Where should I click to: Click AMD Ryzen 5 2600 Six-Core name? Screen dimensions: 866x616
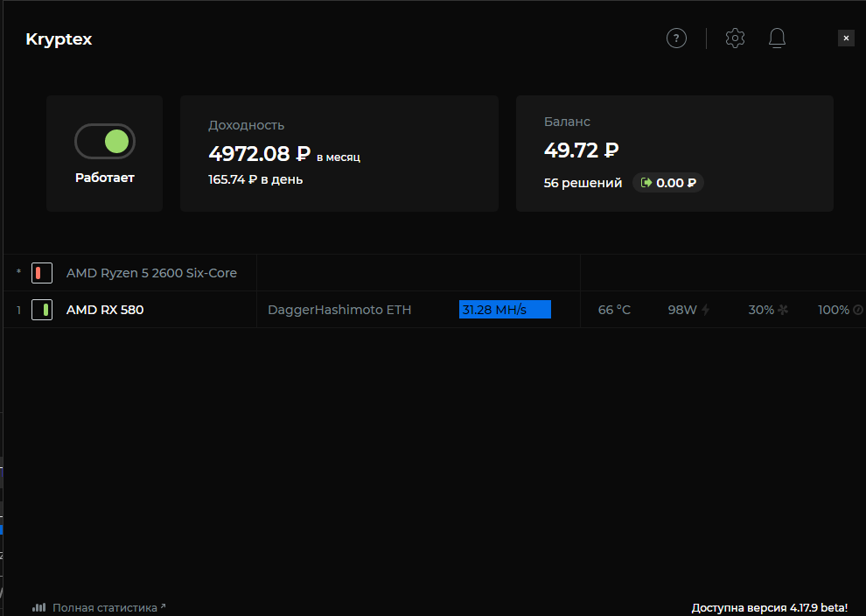151,273
